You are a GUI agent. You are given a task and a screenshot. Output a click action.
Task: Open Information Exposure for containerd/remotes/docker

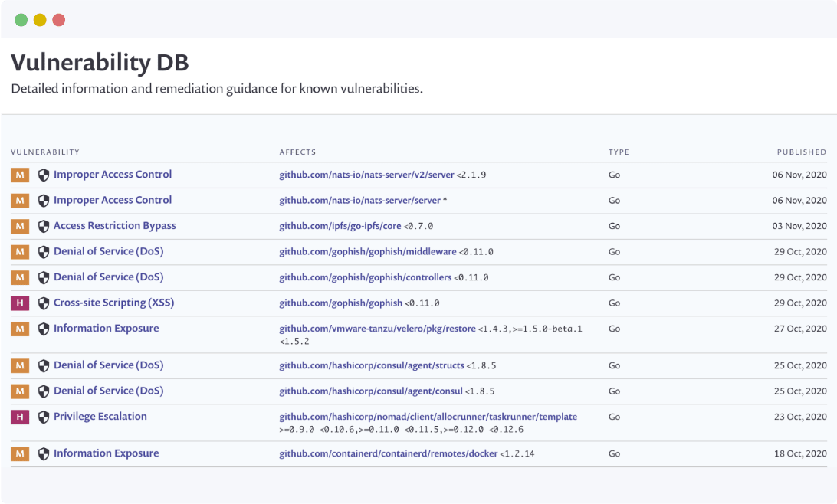point(107,453)
